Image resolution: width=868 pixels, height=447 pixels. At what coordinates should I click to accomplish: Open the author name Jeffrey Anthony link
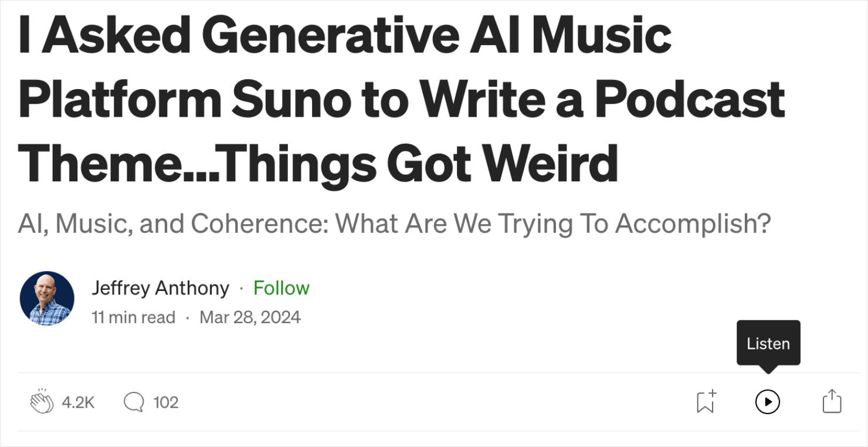160,288
